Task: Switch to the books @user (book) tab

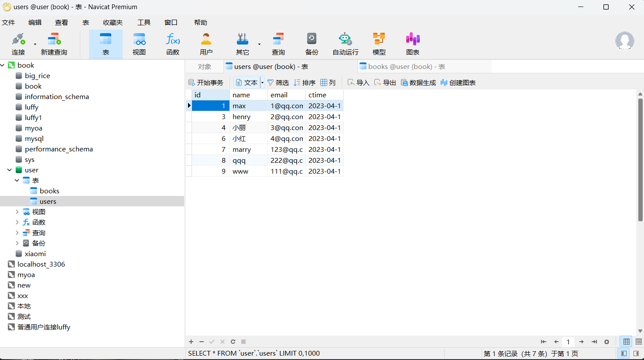Action: 424,66
